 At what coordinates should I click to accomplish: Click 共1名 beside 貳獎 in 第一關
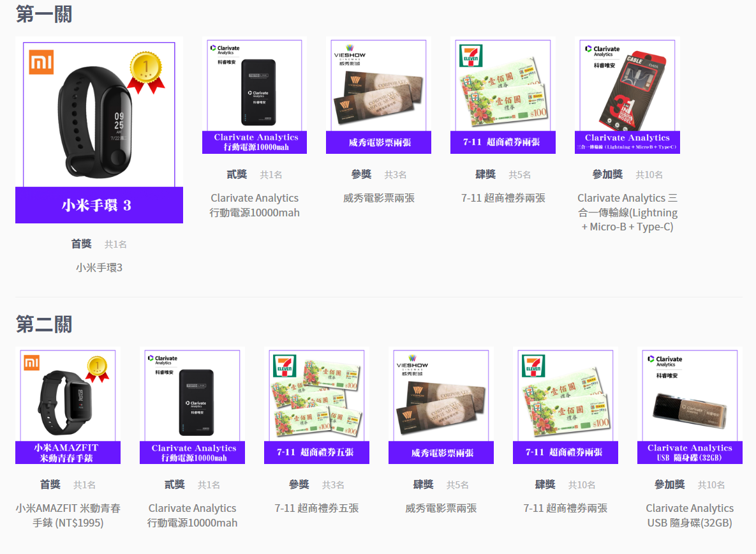click(271, 175)
